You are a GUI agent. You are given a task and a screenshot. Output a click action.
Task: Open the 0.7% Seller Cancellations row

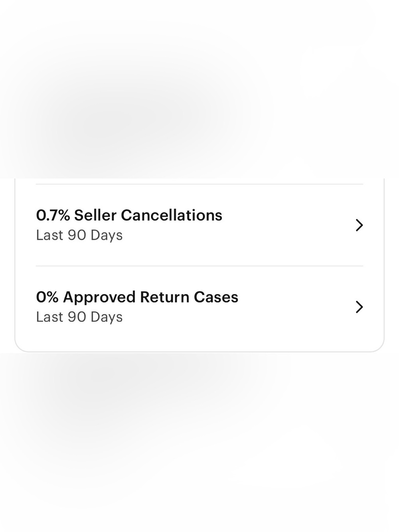(199, 225)
